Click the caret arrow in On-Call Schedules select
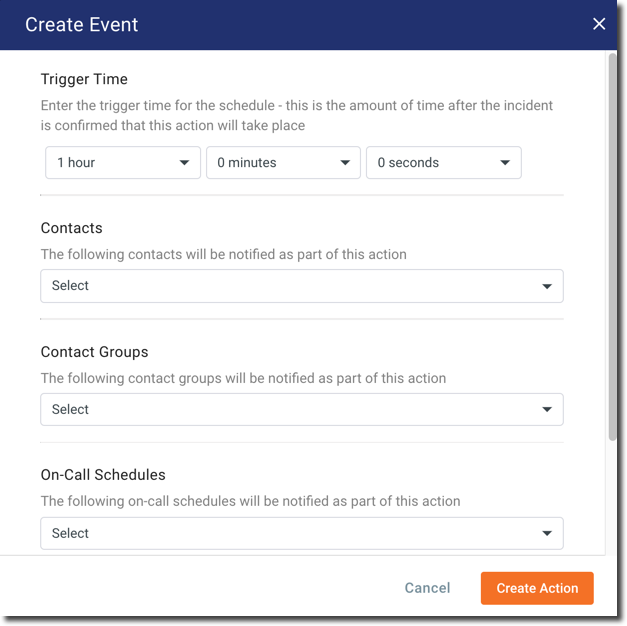This screenshot has height=626, width=627. [x=547, y=534]
